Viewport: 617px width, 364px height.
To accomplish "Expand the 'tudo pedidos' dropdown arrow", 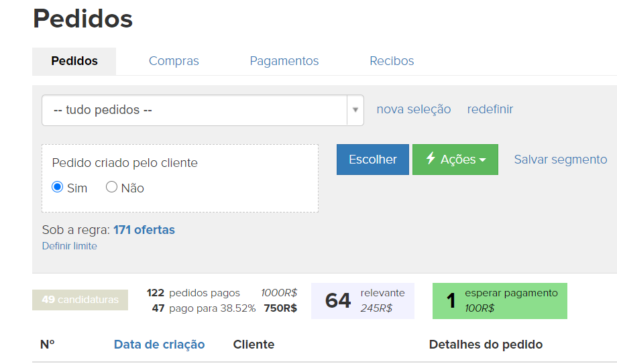I will (x=355, y=110).
